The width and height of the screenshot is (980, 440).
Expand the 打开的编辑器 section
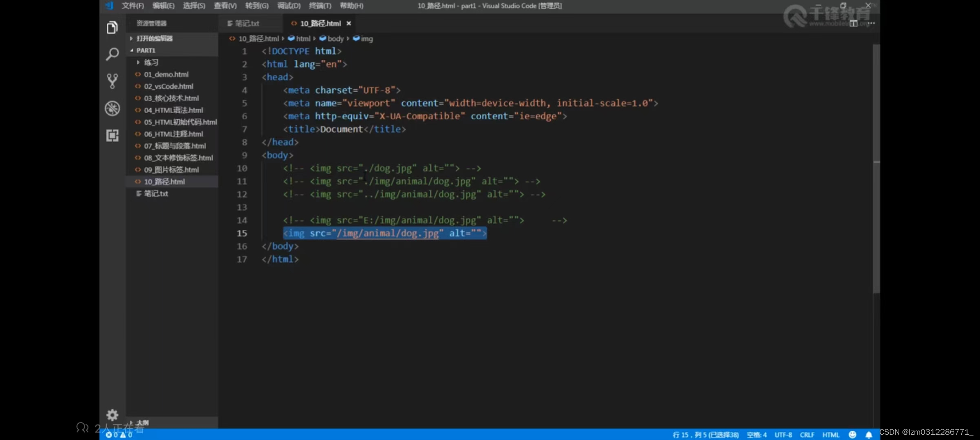[x=172, y=38]
